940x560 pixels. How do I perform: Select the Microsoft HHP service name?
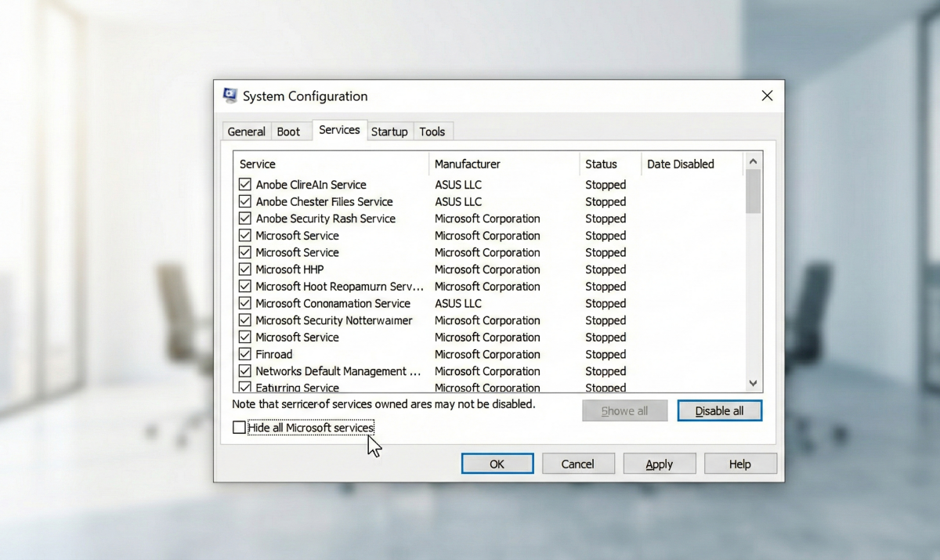coord(290,269)
